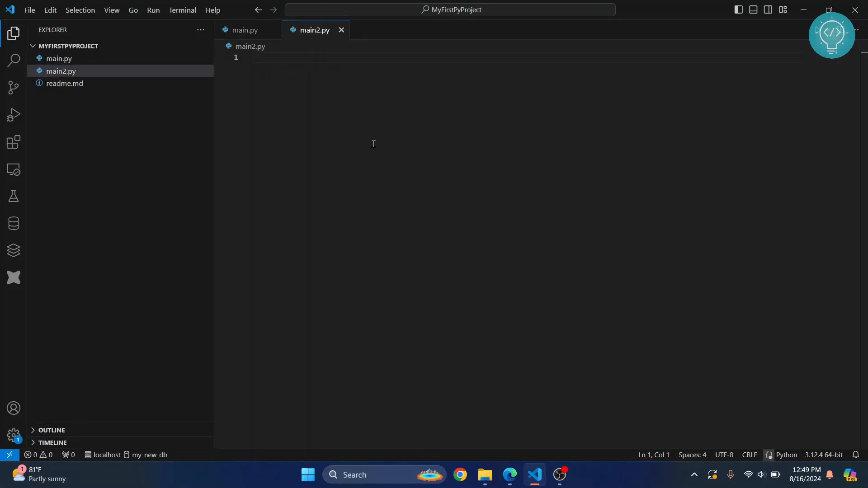The width and height of the screenshot is (868, 488).
Task: Click the Remote Explorer icon
Action: point(14,169)
